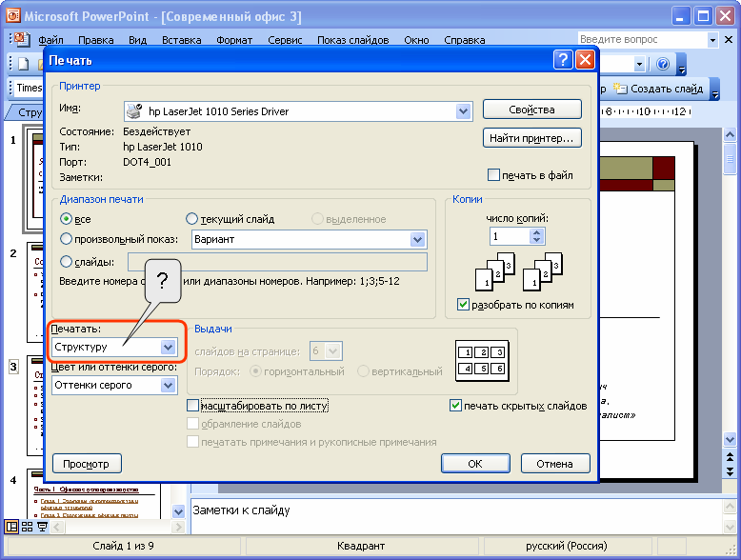Click the 'Найти принтер...' button
Screen dimensions: 741x560
point(532,138)
